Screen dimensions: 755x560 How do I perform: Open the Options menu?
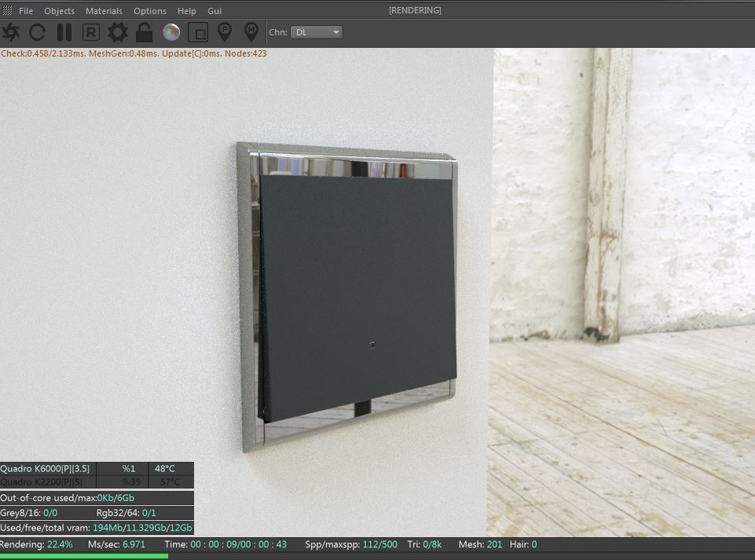[x=150, y=10]
